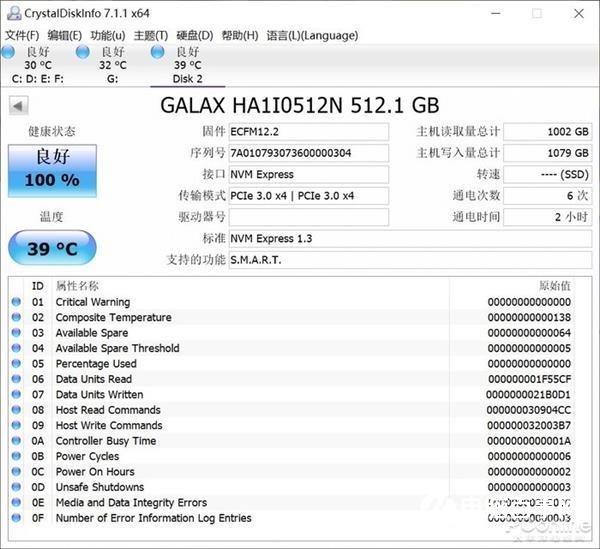Viewport: 600px width, 549px height.
Task: Select the Controller Busy Time row
Action: 292,441
